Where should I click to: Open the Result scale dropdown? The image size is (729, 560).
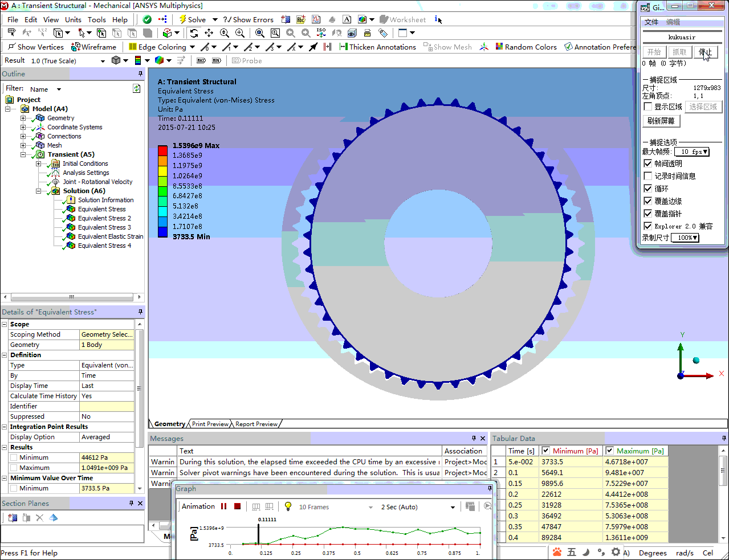103,61
